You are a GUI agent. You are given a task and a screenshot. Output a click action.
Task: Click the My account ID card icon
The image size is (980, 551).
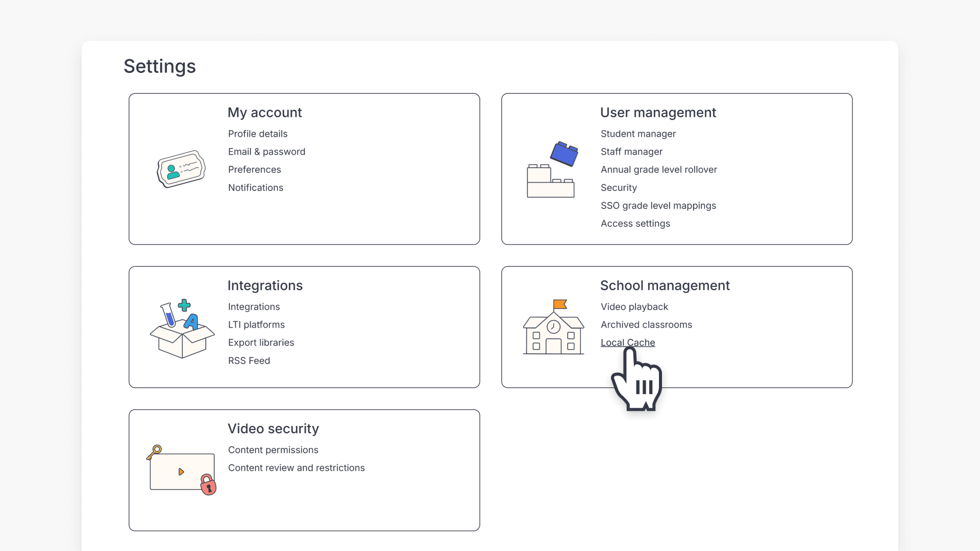[x=181, y=170]
